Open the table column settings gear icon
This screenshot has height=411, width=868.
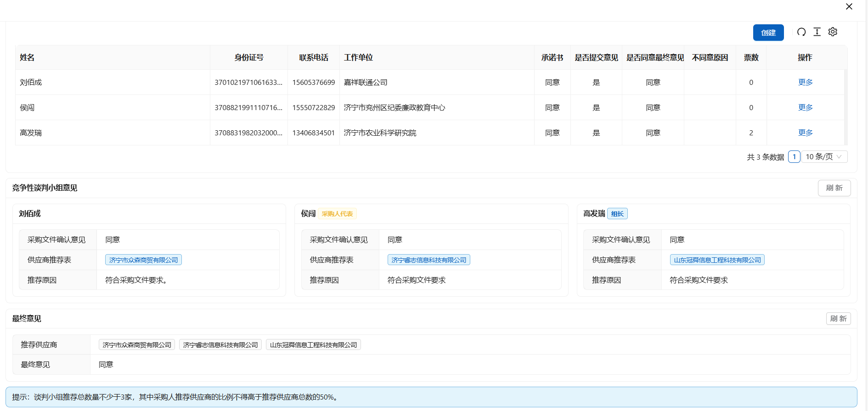click(x=833, y=32)
